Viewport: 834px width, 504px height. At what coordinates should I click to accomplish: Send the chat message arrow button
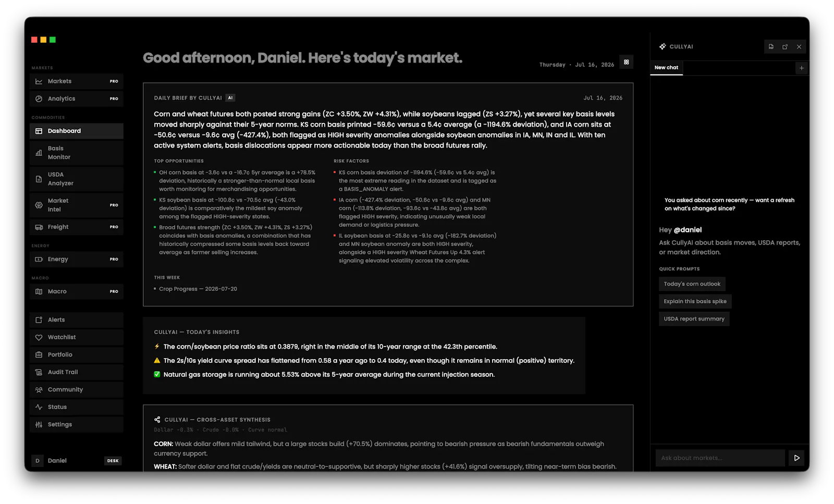coord(797,458)
